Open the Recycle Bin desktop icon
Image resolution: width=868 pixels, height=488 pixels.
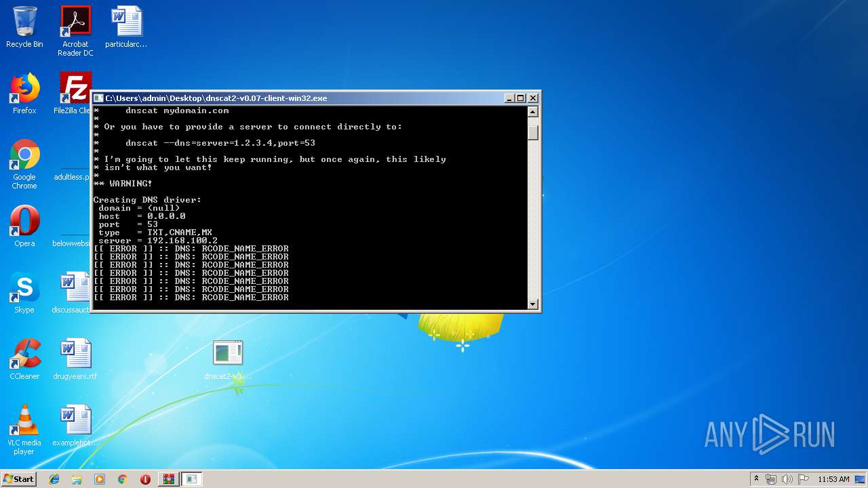(x=24, y=27)
